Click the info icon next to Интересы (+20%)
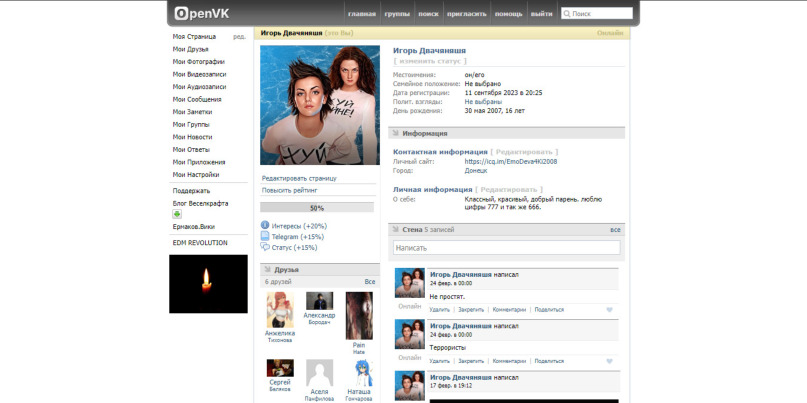 (x=265, y=226)
